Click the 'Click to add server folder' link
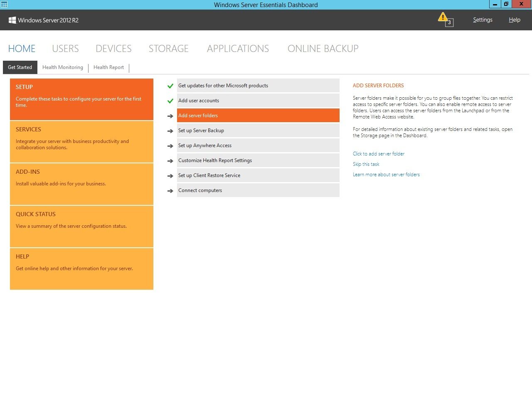Viewport: 532px width, 409px height. click(379, 154)
